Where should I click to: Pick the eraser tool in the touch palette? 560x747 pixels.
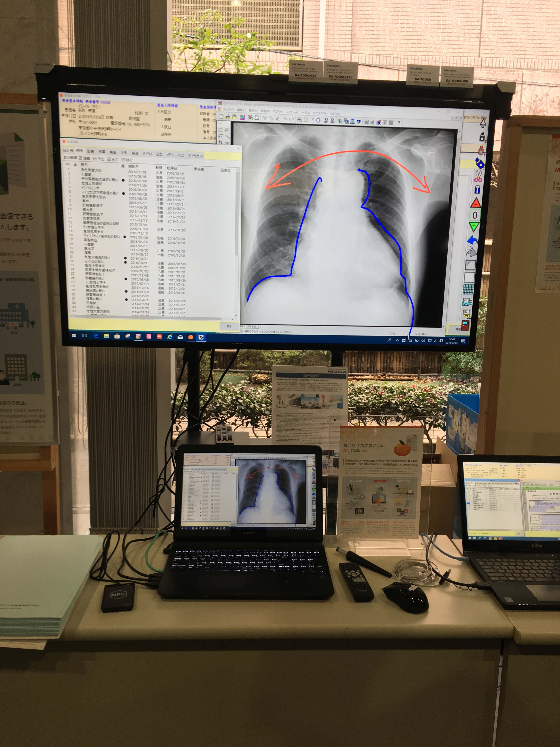[x=477, y=189]
